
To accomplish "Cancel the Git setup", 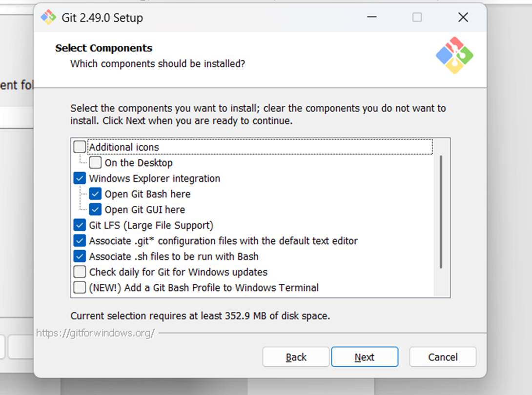I will pos(443,356).
